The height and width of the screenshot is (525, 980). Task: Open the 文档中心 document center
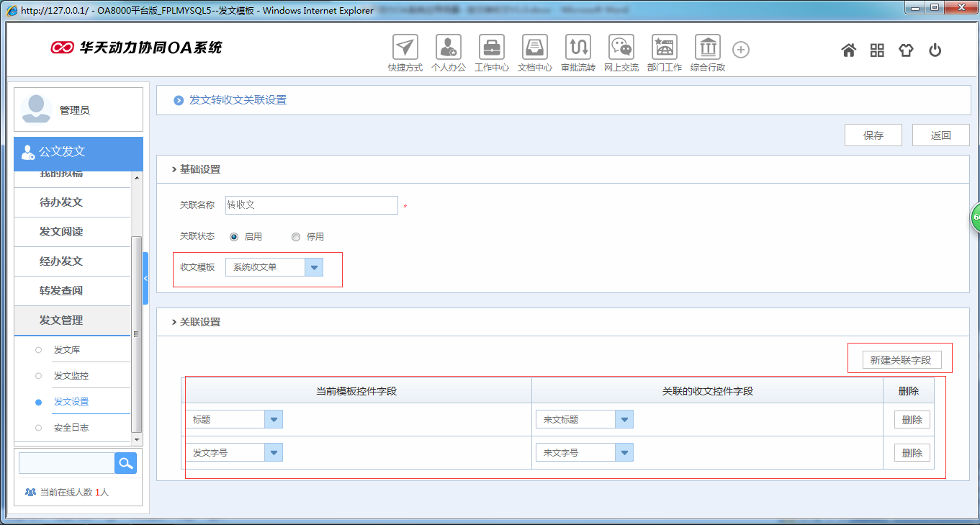pyautogui.click(x=534, y=48)
